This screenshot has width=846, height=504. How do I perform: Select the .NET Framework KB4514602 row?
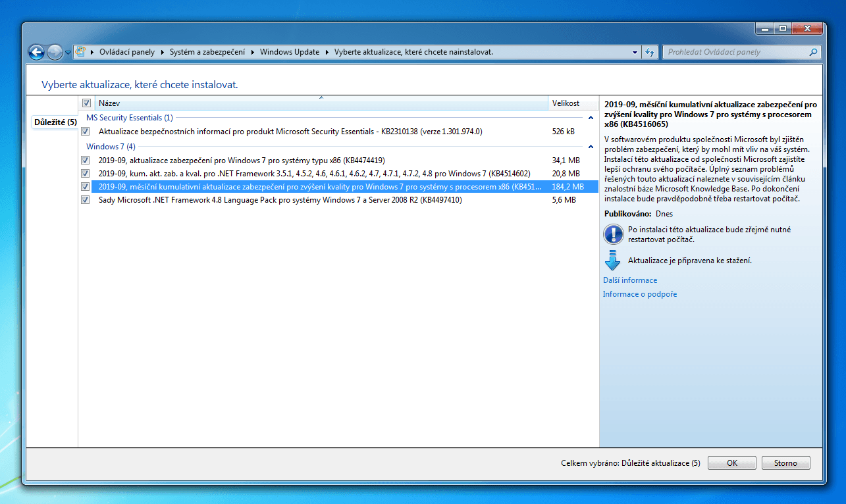coord(340,174)
